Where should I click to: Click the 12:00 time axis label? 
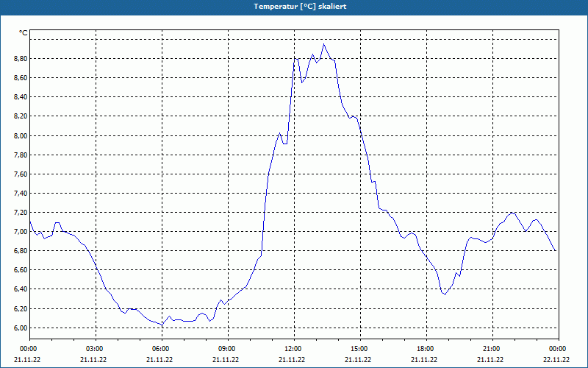click(x=295, y=349)
